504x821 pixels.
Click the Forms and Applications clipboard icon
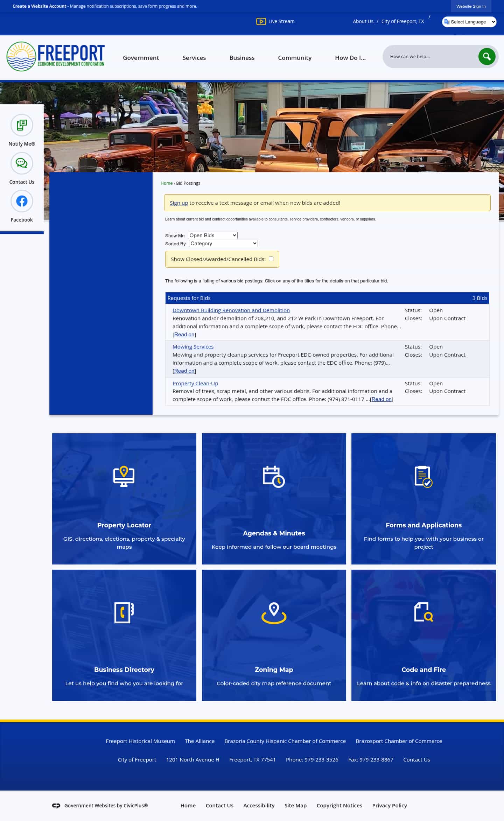tap(423, 476)
